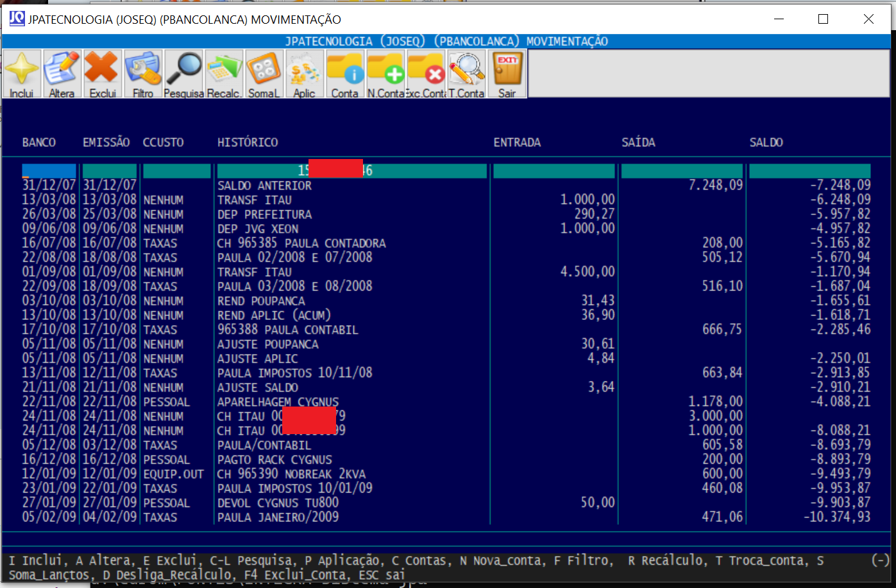Viewport: 896px width, 588px height.
Task: Click the application icon in title bar
Action: [17, 19]
